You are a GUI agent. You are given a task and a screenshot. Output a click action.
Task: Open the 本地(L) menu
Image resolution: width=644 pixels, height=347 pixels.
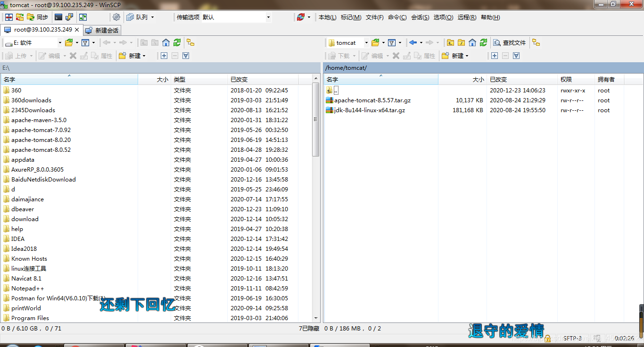click(x=328, y=17)
